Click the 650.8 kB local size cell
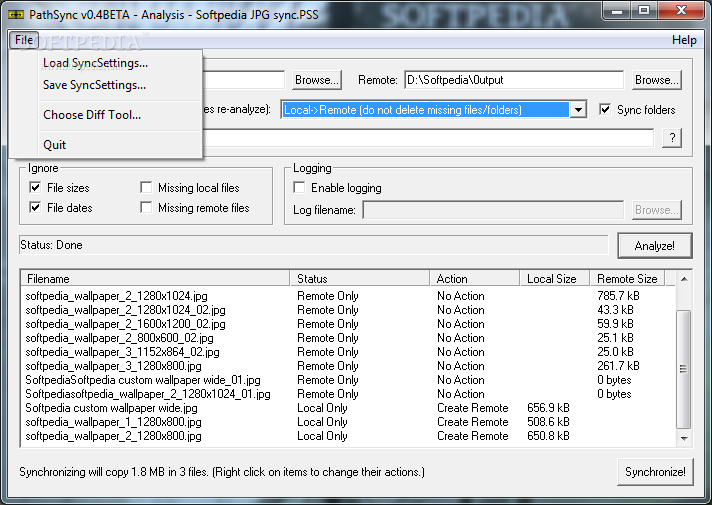The width and height of the screenshot is (712, 505). pos(548,436)
